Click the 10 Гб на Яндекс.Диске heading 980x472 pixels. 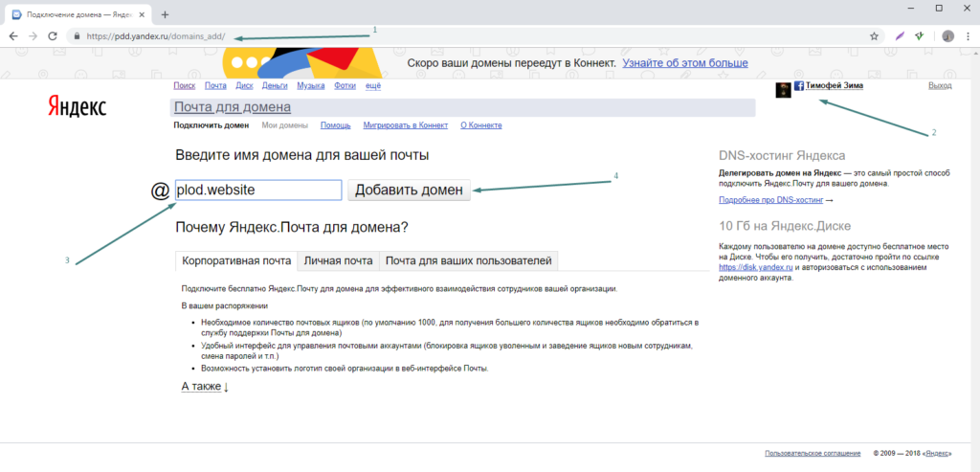(785, 226)
